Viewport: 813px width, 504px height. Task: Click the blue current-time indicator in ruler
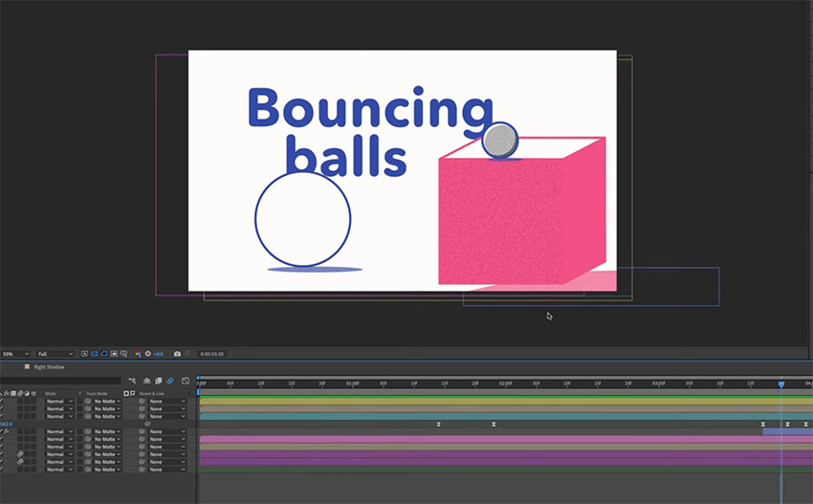click(781, 383)
